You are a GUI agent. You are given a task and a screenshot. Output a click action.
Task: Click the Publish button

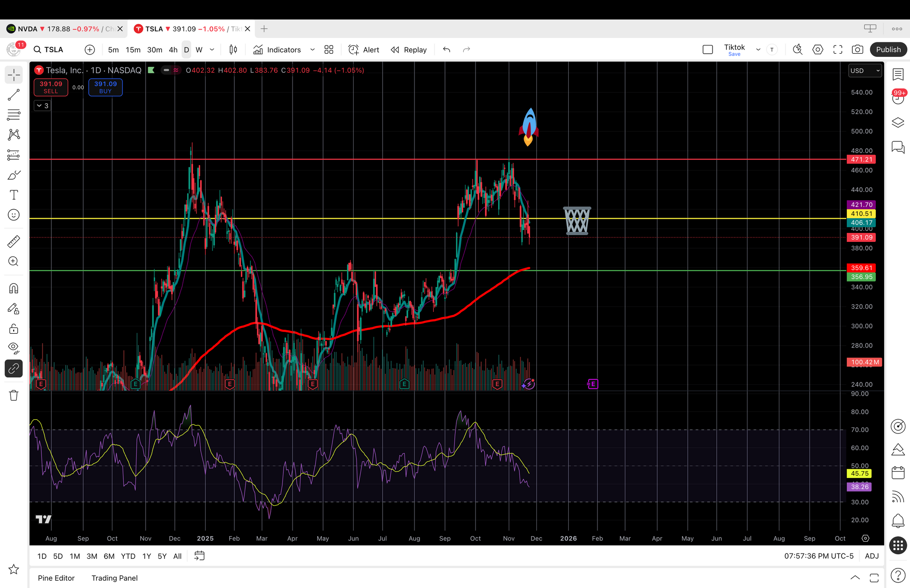pos(888,50)
